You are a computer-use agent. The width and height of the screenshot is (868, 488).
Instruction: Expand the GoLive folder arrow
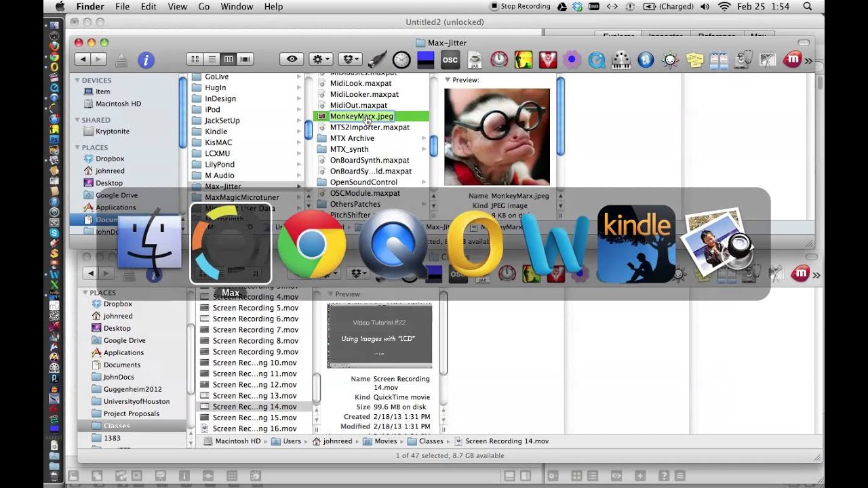coord(299,77)
